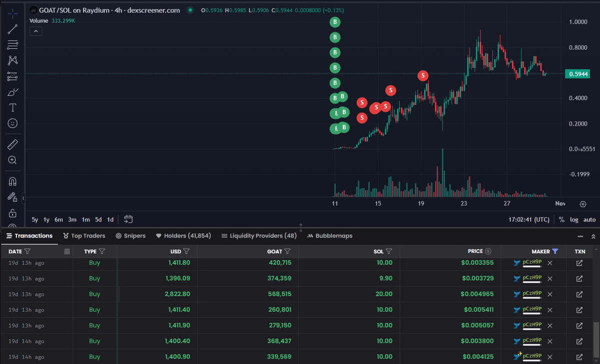The width and height of the screenshot is (600, 364).
Task: Open transaction link for $0.004125 row
Action: click(579, 357)
